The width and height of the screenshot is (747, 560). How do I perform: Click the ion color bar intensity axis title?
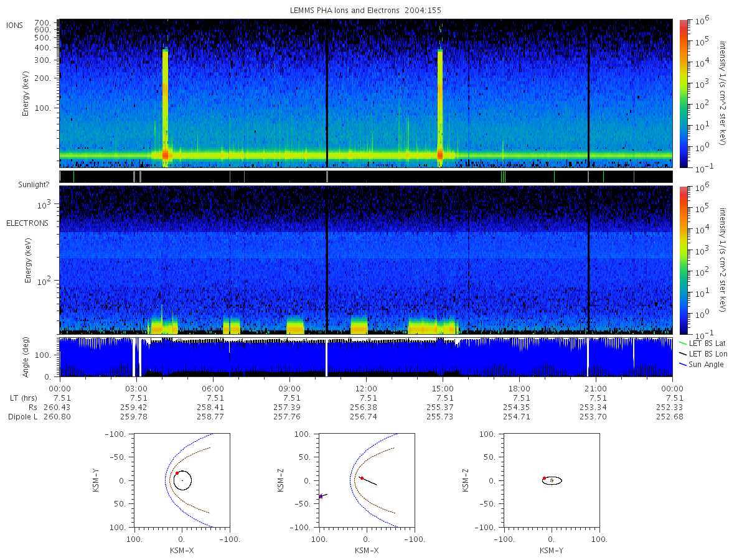[723, 93]
